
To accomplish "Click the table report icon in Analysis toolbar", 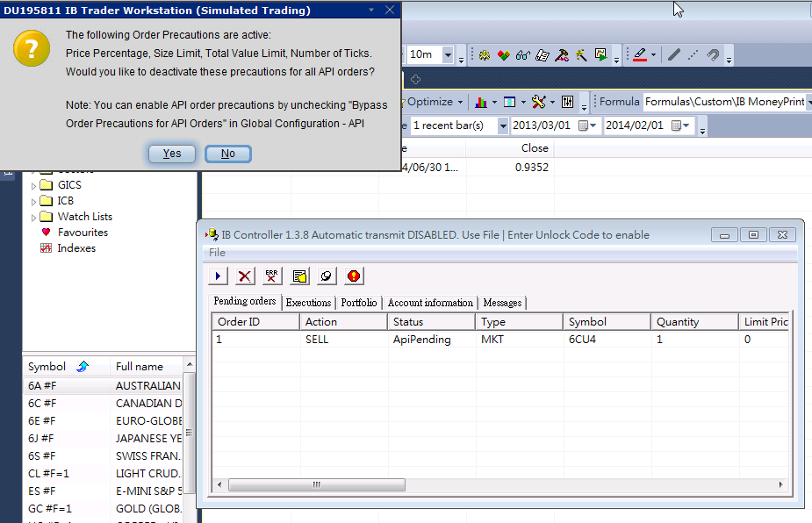I will click(509, 102).
